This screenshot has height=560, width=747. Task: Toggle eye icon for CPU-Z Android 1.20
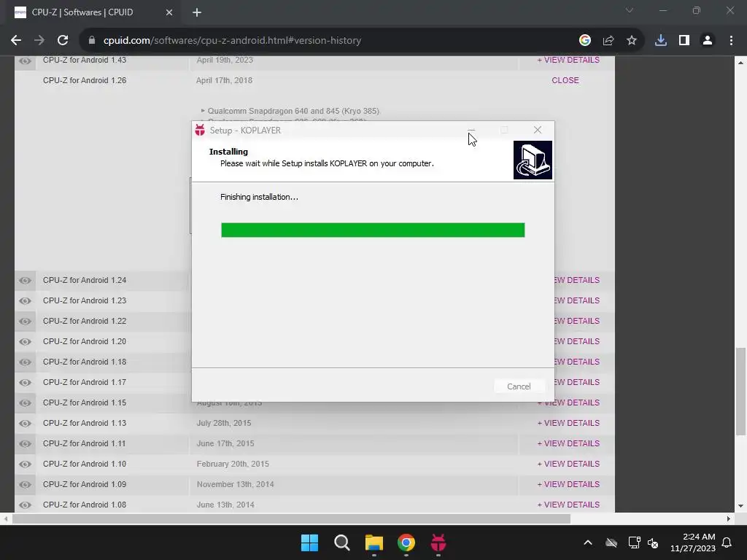click(25, 342)
